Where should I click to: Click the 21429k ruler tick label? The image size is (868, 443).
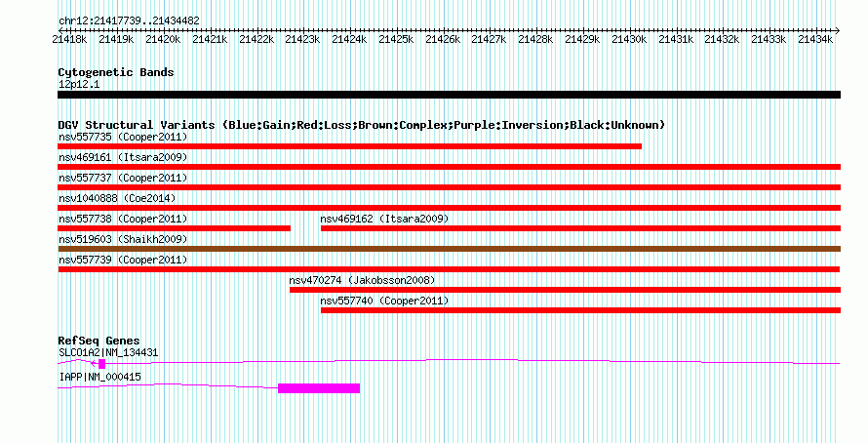pyautogui.click(x=582, y=40)
